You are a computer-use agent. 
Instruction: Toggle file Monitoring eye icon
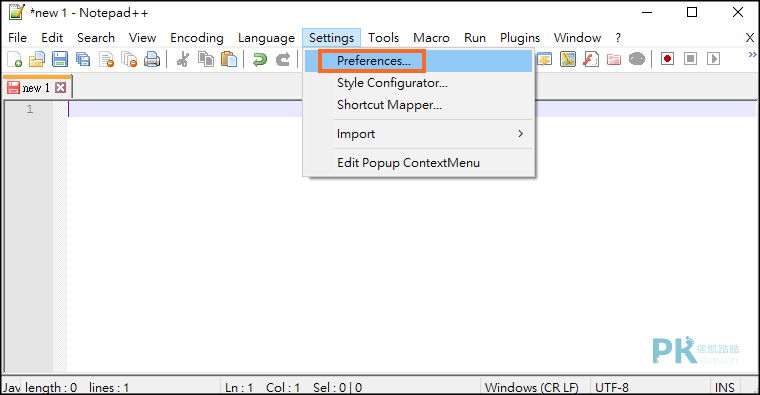[x=637, y=59]
